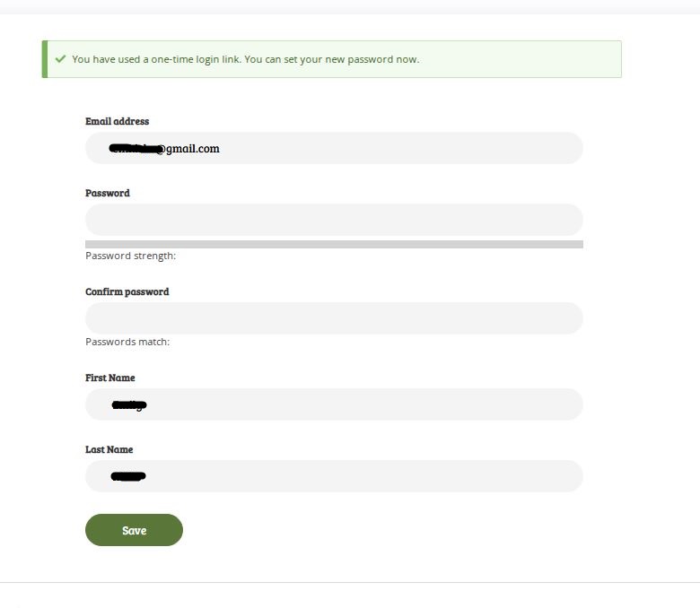Image resolution: width=700 pixels, height=608 pixels.
Task: Click the Password field label
Action: click(x=107, y=193)
